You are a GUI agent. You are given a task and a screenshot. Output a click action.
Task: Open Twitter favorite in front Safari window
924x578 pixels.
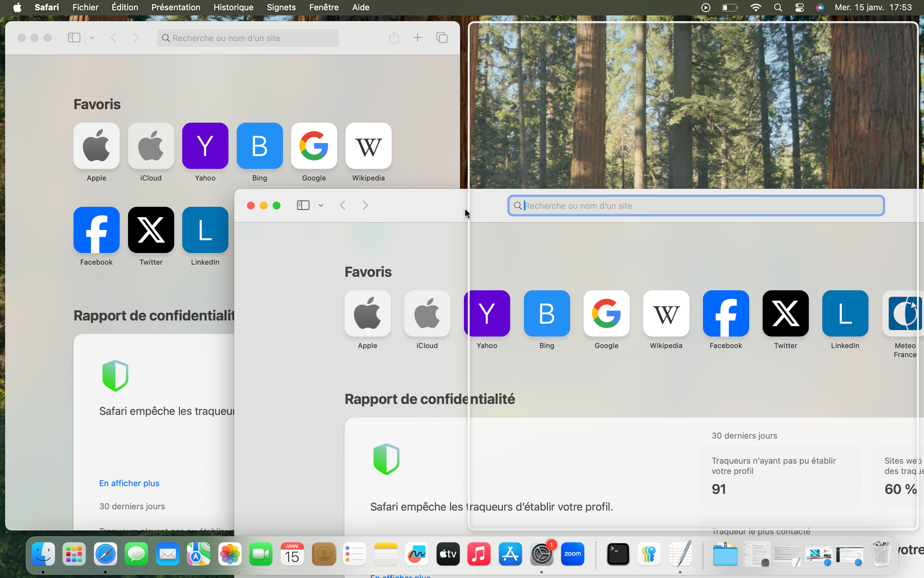pyautogui.click(x=785, y=313)
